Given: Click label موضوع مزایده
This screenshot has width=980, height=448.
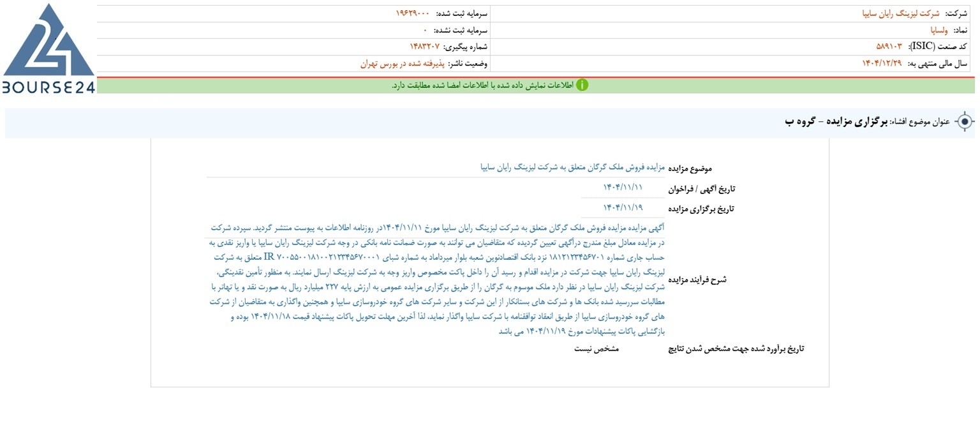Looking at the screenshot, I should coord(690,168).
